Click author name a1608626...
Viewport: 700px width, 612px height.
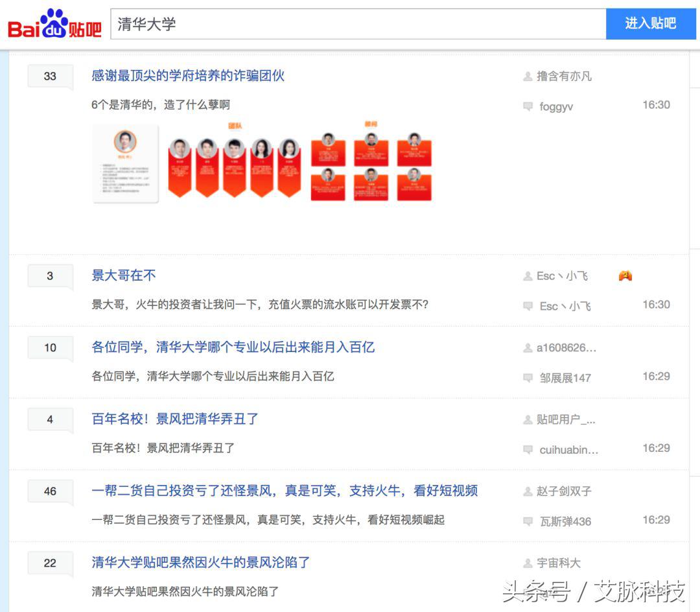pyautogui.click(x=566, y=347)
